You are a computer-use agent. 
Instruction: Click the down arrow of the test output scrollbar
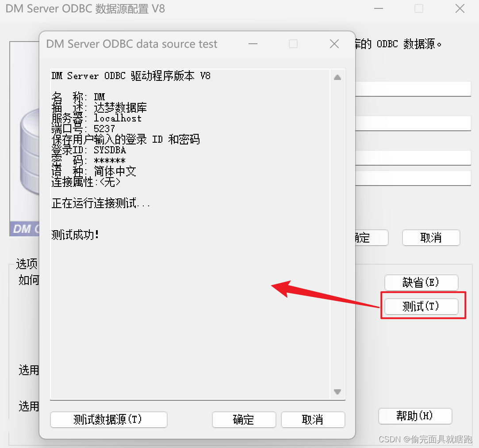(337, 391)
